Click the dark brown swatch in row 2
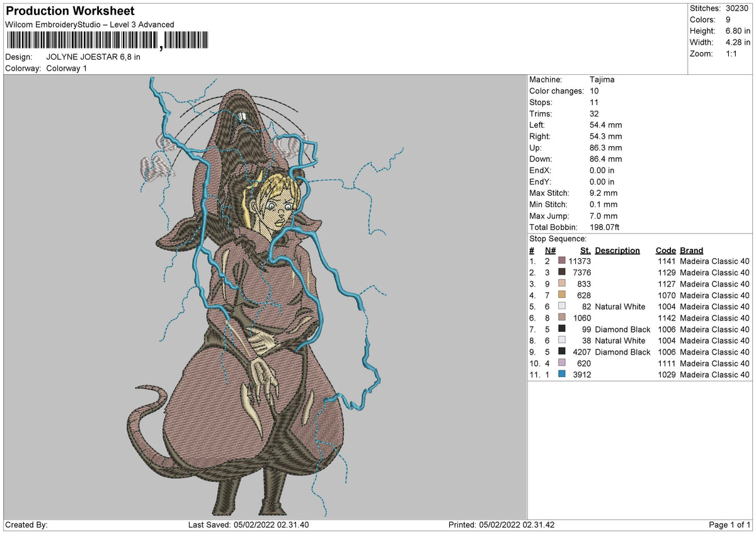Screen dimensions: 756x534 (x=562, y=272)
